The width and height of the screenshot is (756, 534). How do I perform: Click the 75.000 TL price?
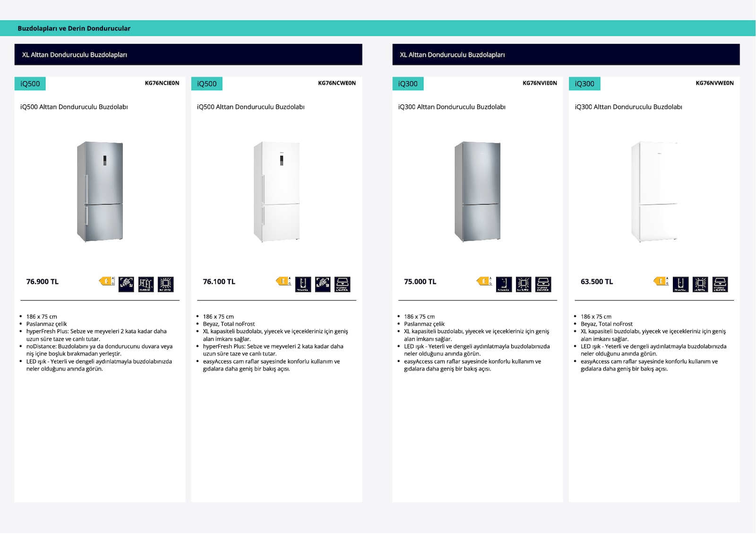coord(420,282)
